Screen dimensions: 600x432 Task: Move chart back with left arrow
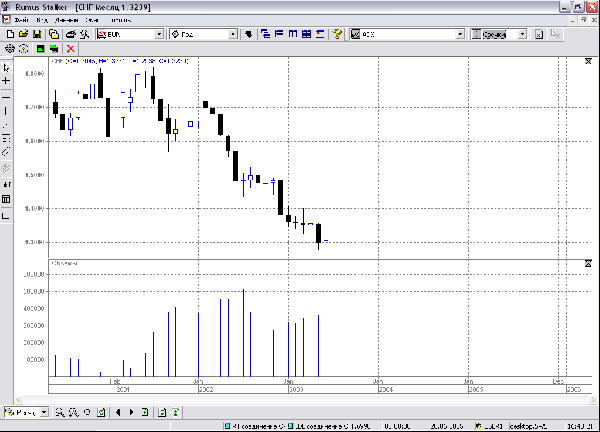point(118,412)
